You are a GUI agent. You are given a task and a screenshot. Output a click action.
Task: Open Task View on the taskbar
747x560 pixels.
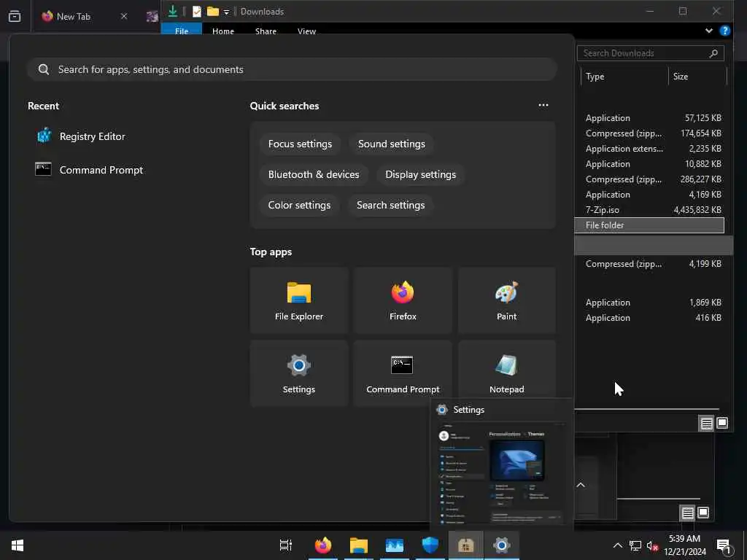click(x=285, y=545)
